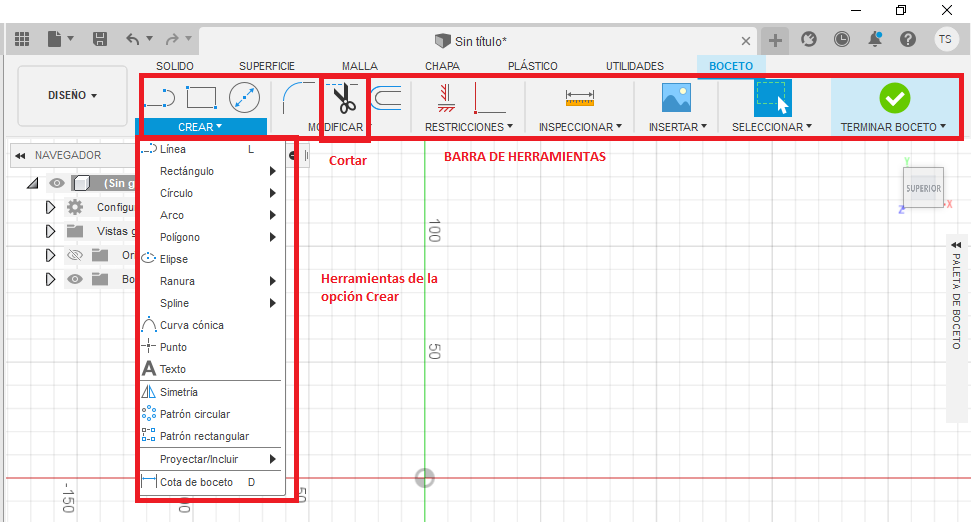The height and width of the screenshot is (522, 971).
Task: Expand the Origen folder node
Action: click(x=50, y=255)
